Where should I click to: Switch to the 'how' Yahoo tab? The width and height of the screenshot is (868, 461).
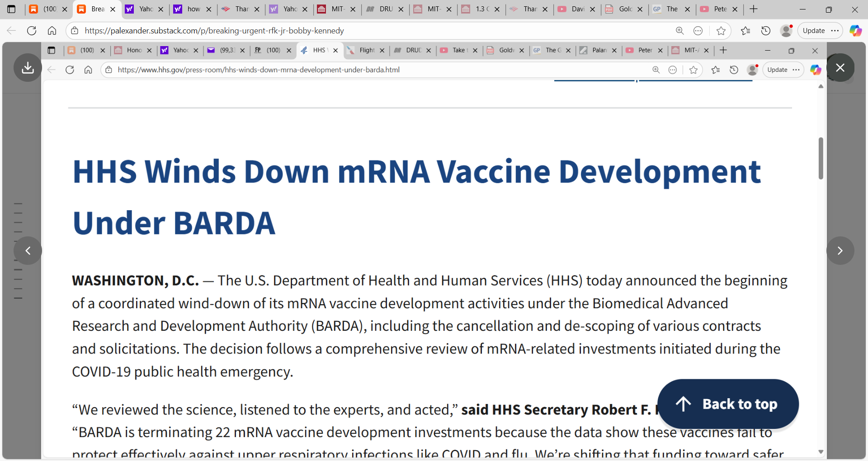(193, 9)
